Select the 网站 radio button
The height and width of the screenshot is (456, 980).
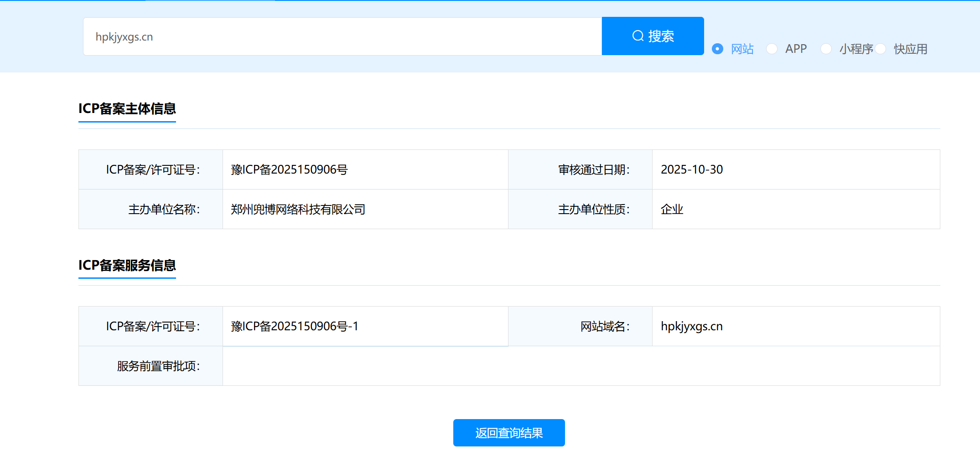point(717,49)
